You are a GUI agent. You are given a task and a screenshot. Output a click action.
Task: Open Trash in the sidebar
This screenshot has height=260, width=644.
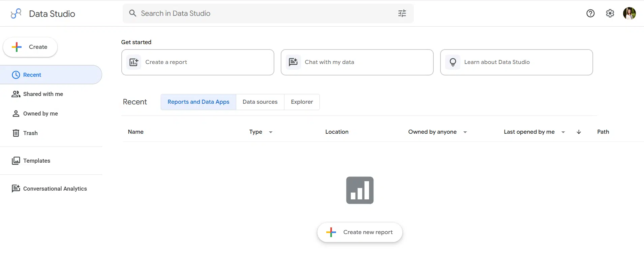(x=51, y=133)
